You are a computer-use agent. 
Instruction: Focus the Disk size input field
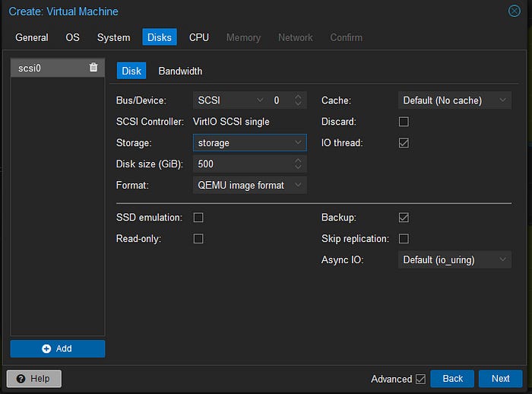[x=243, y=164]
